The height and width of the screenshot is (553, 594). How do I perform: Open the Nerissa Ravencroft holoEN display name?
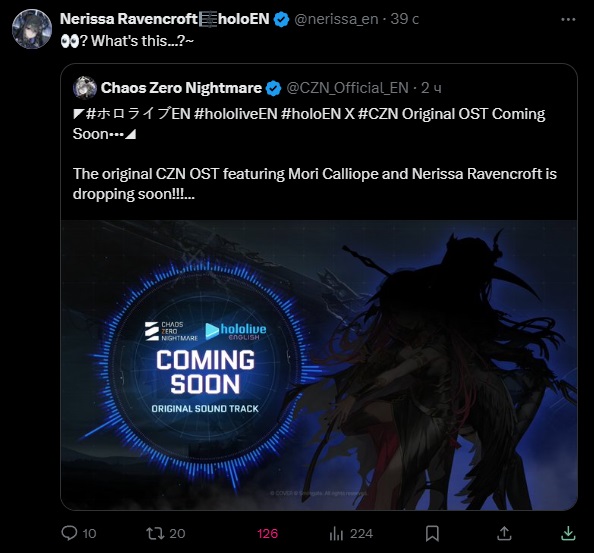tap(164, 19)
